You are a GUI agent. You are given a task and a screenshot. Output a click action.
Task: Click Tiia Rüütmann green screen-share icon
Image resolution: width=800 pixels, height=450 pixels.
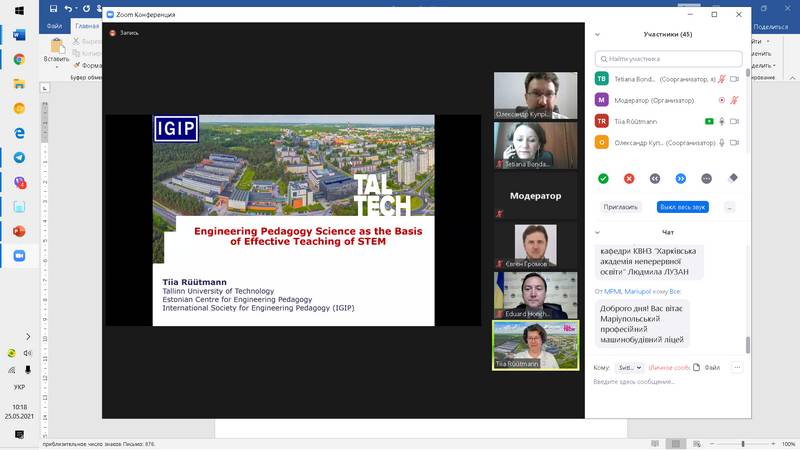709,121
